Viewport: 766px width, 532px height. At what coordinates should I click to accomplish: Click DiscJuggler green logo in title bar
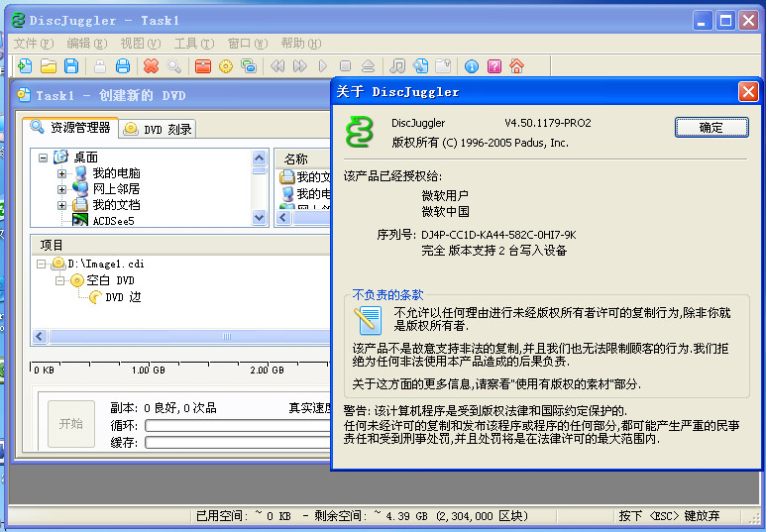coord(18,21)
